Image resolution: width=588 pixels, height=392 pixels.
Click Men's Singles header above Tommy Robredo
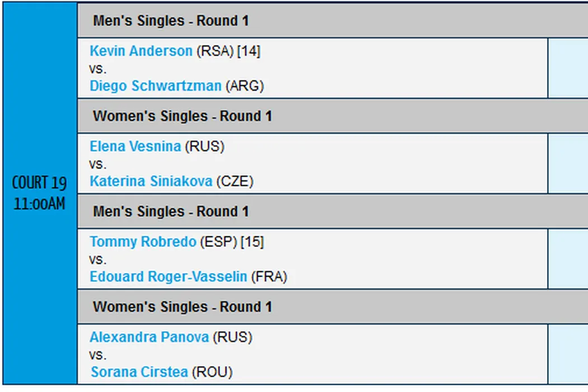(171, 212)
